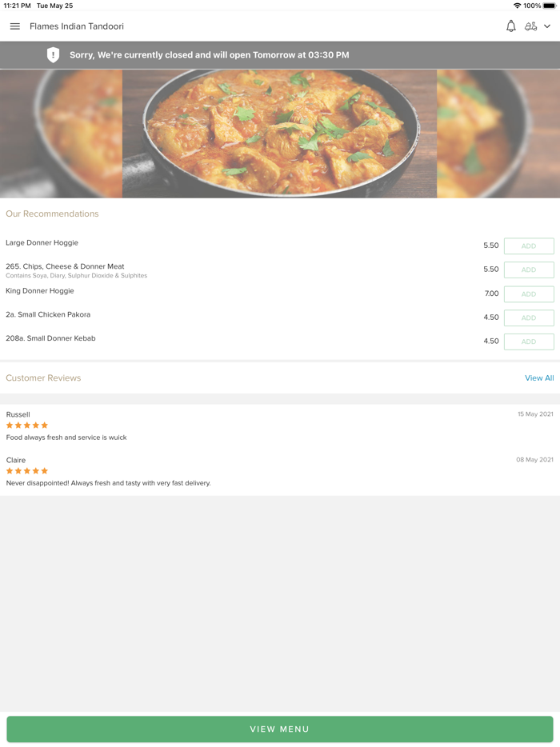The width and height of the screenshot is (560, 747).
Task: Click the center curry dish photo
Action: pos(280,134)
